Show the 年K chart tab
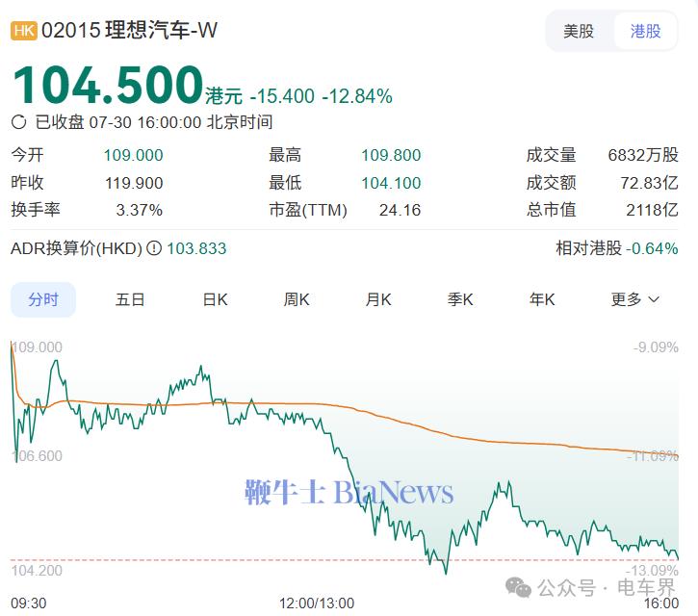Screen dimensions: 698x616 [x=542, y=299]
